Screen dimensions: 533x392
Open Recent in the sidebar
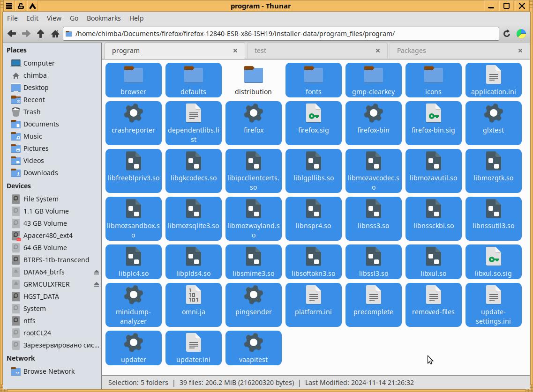click(52, 100)
